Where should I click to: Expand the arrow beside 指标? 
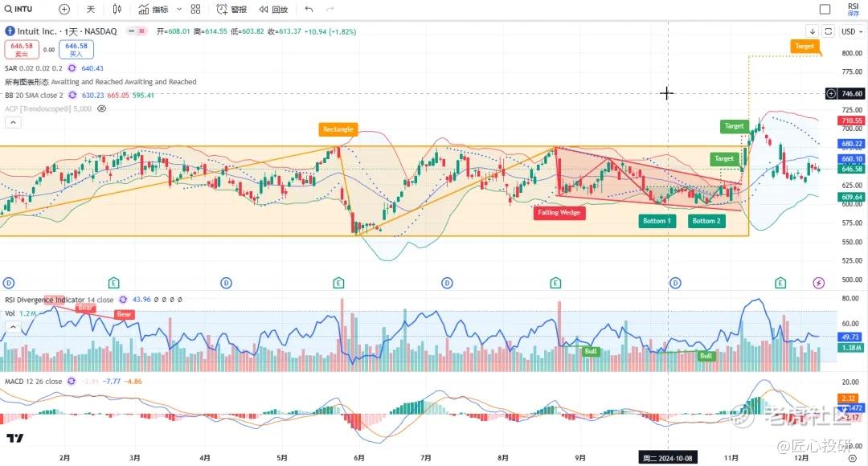(178, 9)
